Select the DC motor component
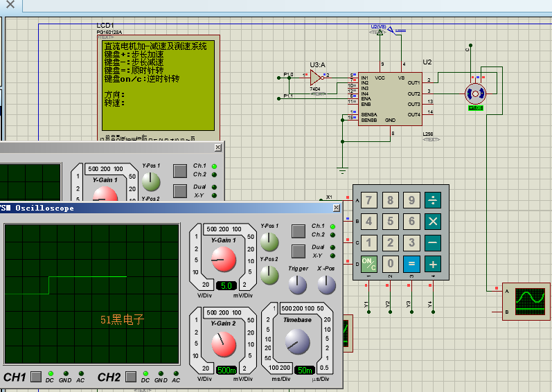552x392 pixels. coord(475,93)
